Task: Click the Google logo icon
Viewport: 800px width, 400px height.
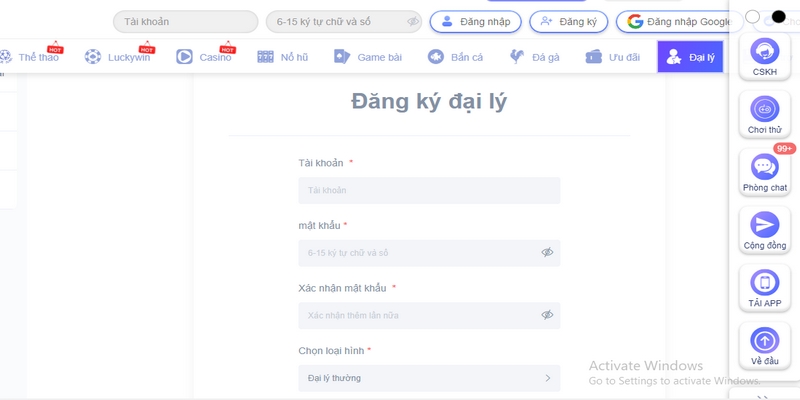Action: click(x=635, y=21)
